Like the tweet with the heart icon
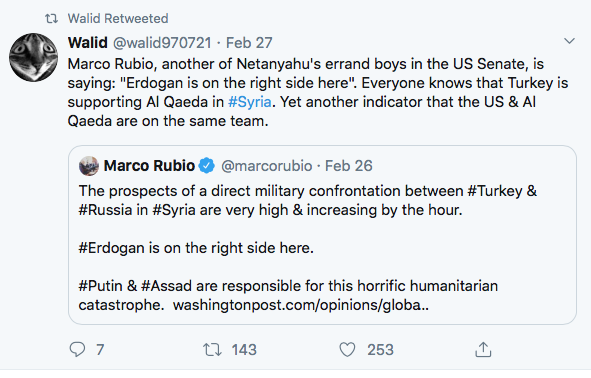 click(347, 349)
